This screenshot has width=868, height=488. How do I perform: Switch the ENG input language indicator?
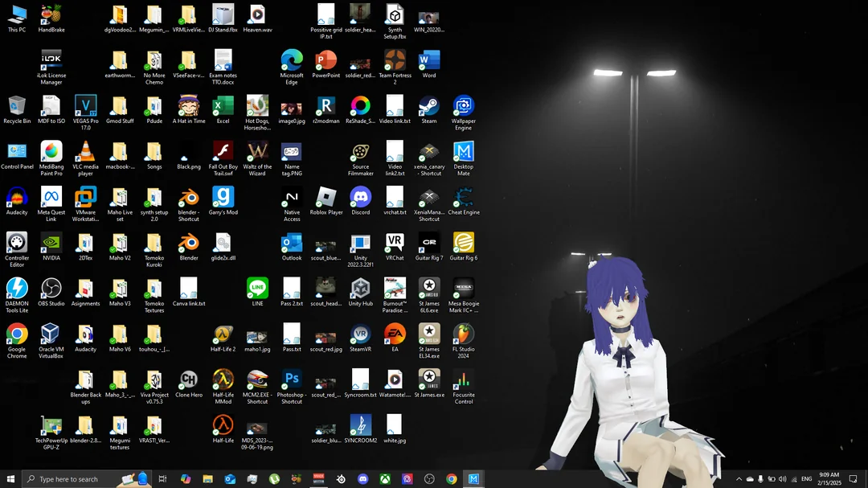[x=807, y=479]
